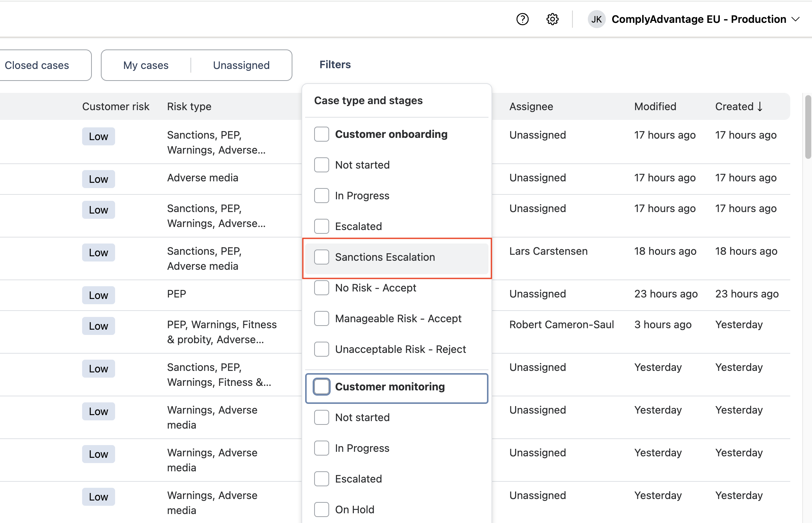Check Manageable Risk - Accept checkbox
This screenshot has height=523, width=812.
322,318
